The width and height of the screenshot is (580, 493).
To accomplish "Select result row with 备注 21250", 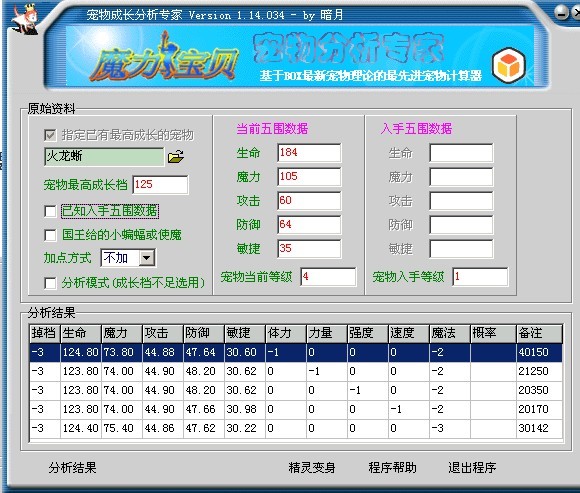I will (296, 371).
